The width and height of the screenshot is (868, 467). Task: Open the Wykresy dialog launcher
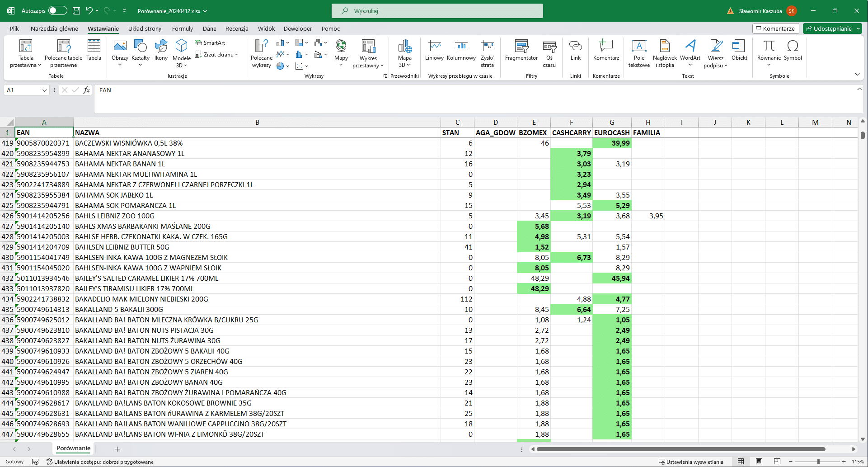(385, 76)
